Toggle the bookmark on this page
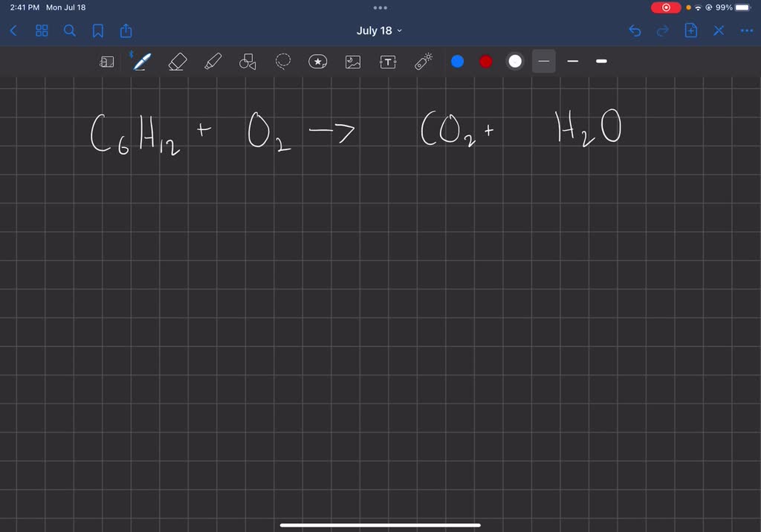 97,30
